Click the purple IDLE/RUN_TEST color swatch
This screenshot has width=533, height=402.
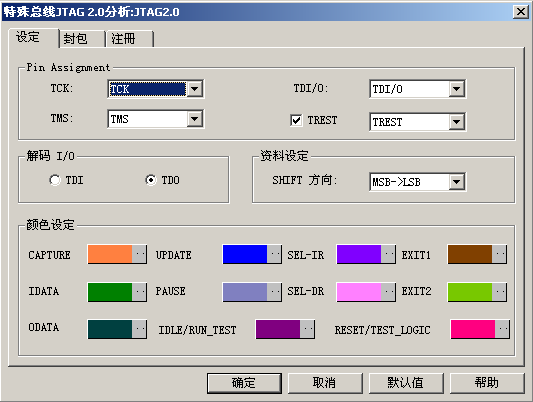click(278, 329)
